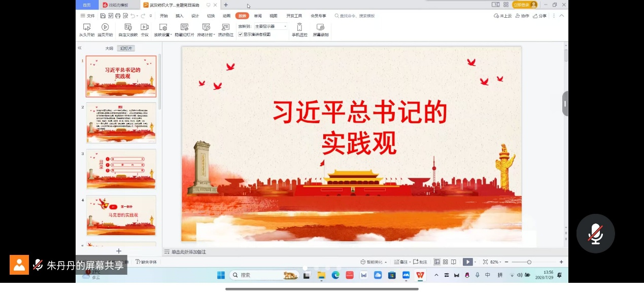Click the 未上云 cloud status icon
The height and width of the screenshot is (296, 644).
(503, 16)
